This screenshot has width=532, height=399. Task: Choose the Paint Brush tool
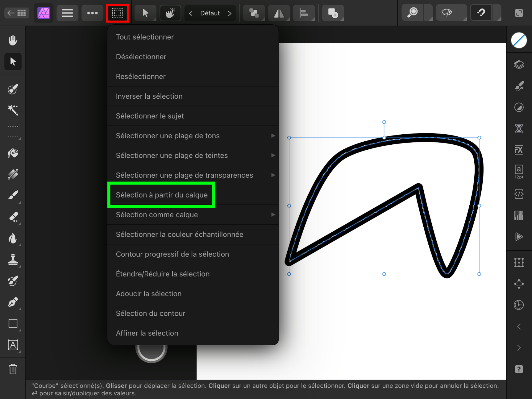pyautogui.click(x=13, y=195)
